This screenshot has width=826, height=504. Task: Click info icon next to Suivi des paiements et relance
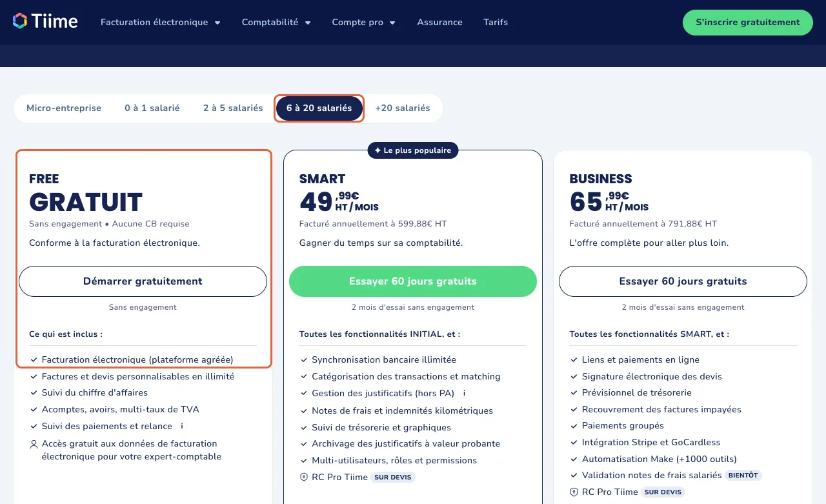[x=182, y=426]
